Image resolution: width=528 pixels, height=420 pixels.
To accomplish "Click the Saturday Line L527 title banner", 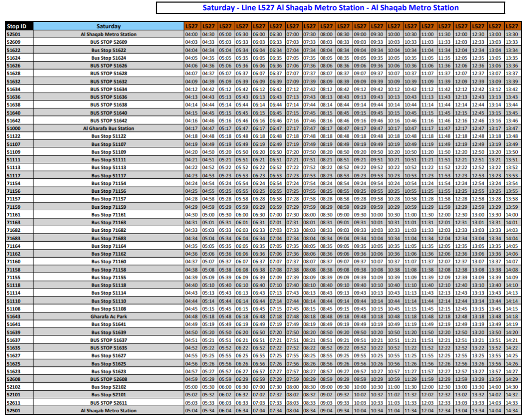I will [330, 8].
